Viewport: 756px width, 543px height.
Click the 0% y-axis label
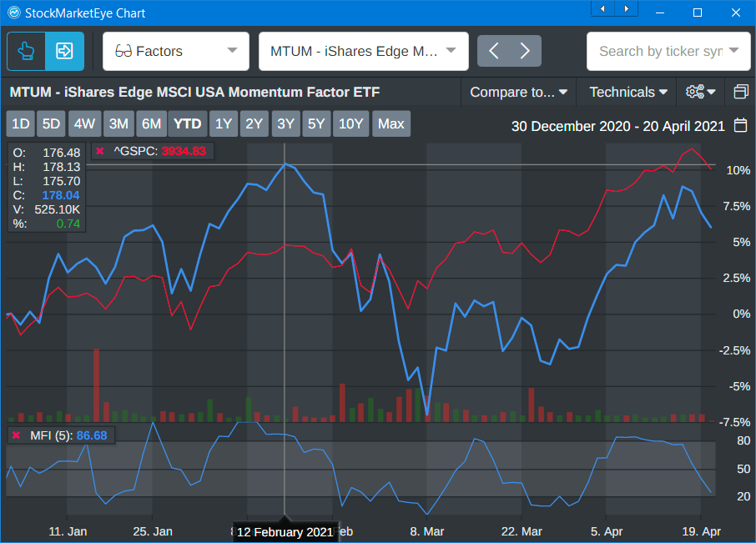[x=742, y=314]
